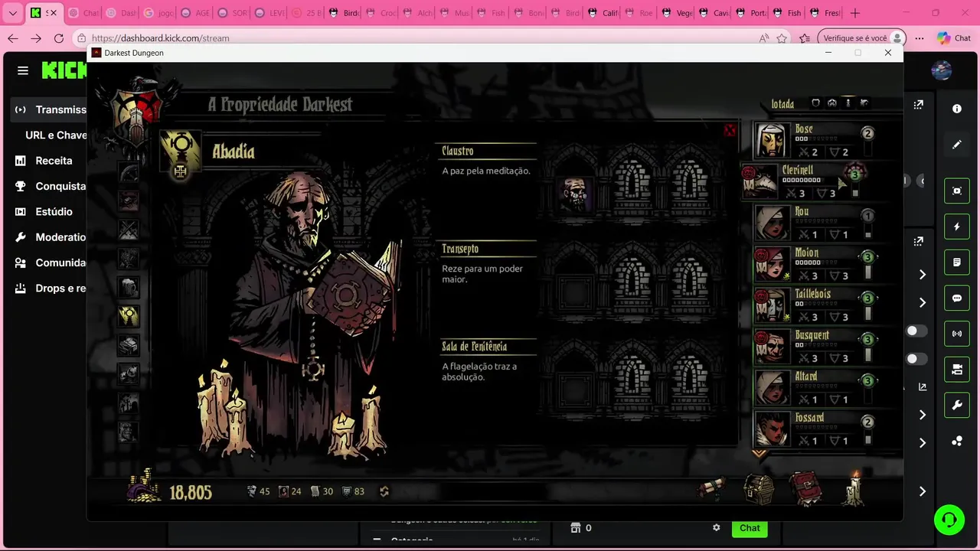
Task: Expand roster with bottom orange arrow
Action: pyautogui.click(x=759, y=454)
